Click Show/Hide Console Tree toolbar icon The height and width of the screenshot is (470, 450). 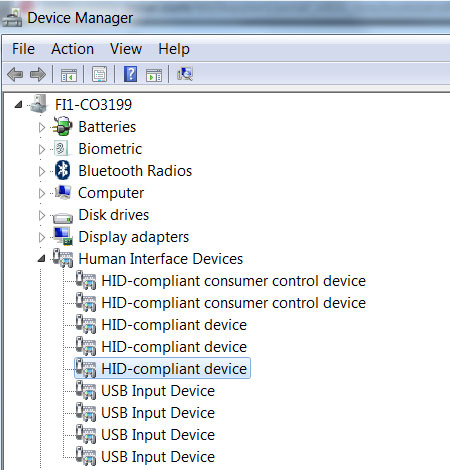[69, 74]
